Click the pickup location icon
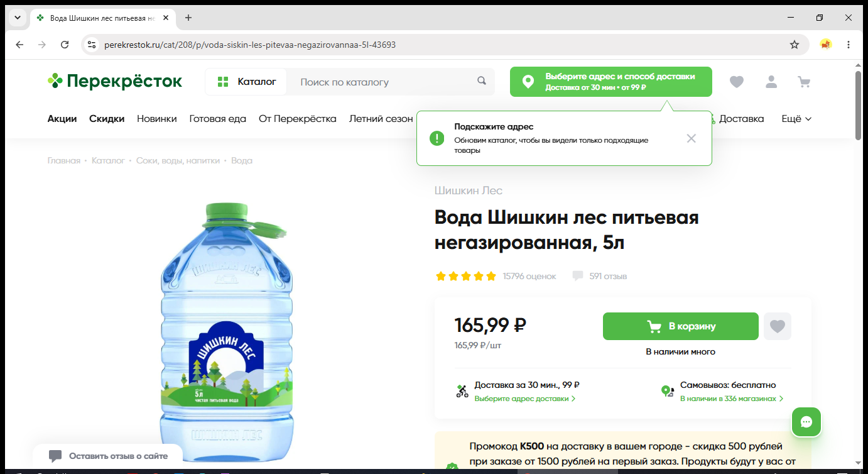The height and width of the screenshot is (474, 868). point(668,391)
